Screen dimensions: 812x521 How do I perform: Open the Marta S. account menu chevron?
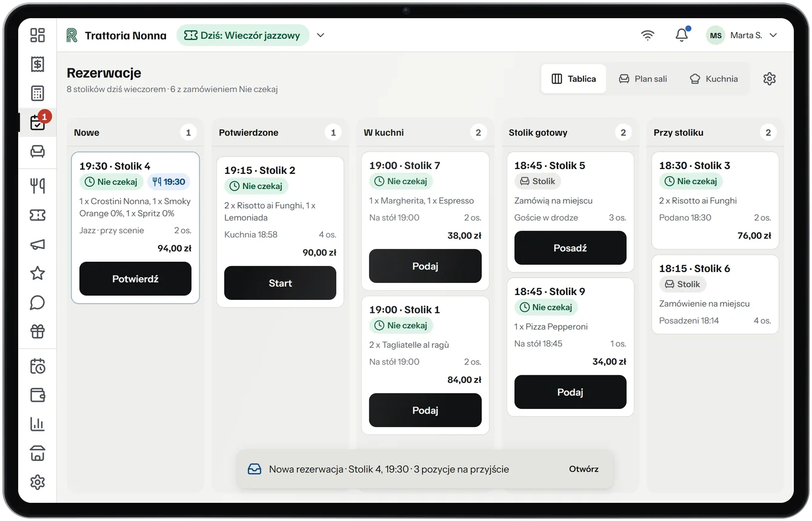[773, 35]
